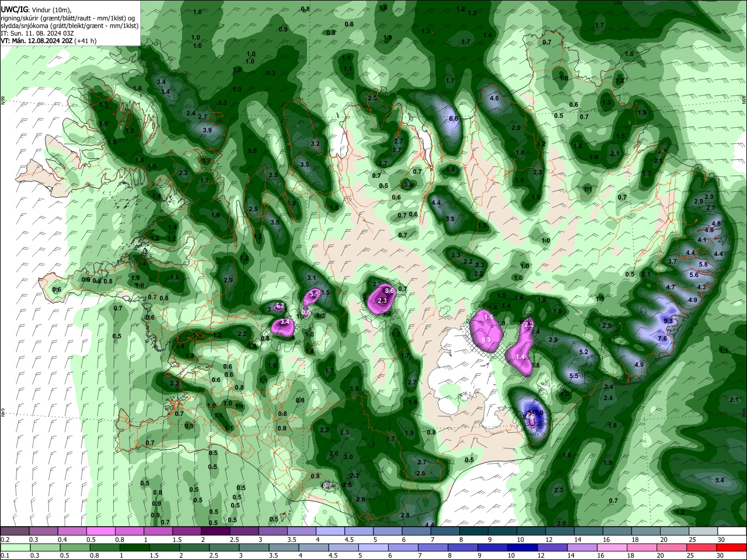Click the 5.5 precipitation value on the map
Screen dimensions: 747x560
coord(574,376)
